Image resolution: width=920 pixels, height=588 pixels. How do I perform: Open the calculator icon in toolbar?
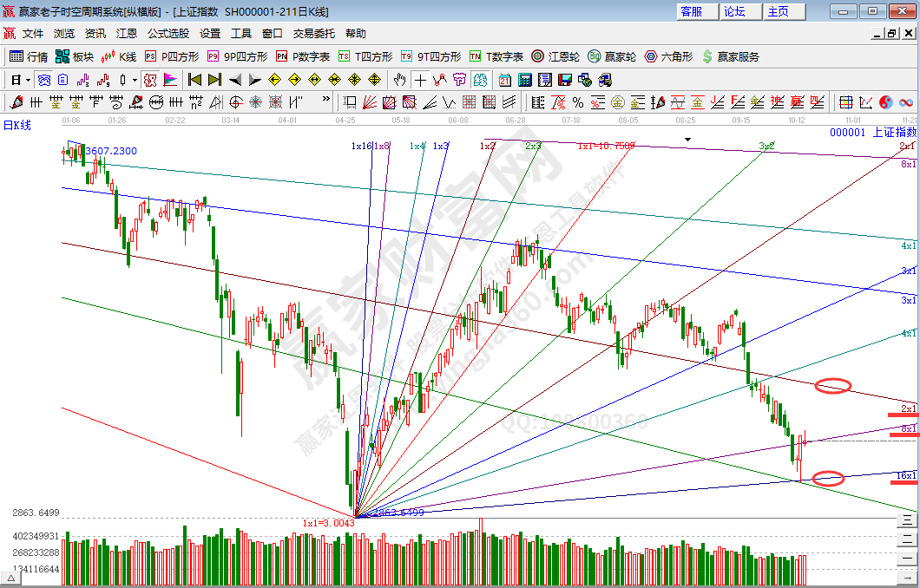(525, 80)
